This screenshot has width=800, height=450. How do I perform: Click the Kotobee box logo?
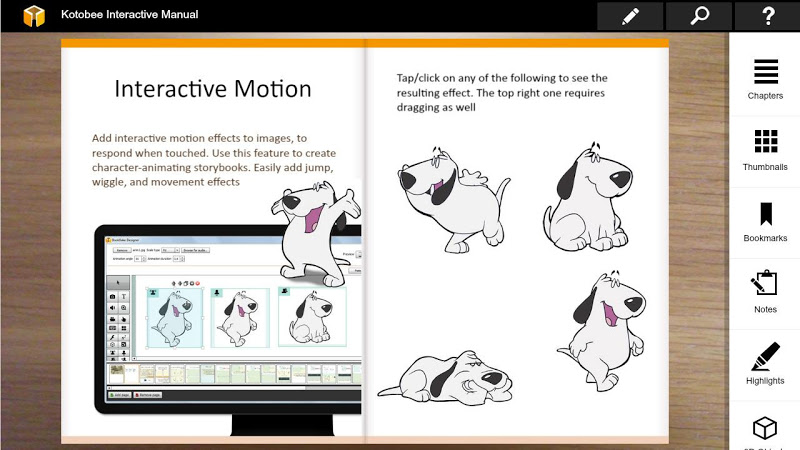[34, 15]
